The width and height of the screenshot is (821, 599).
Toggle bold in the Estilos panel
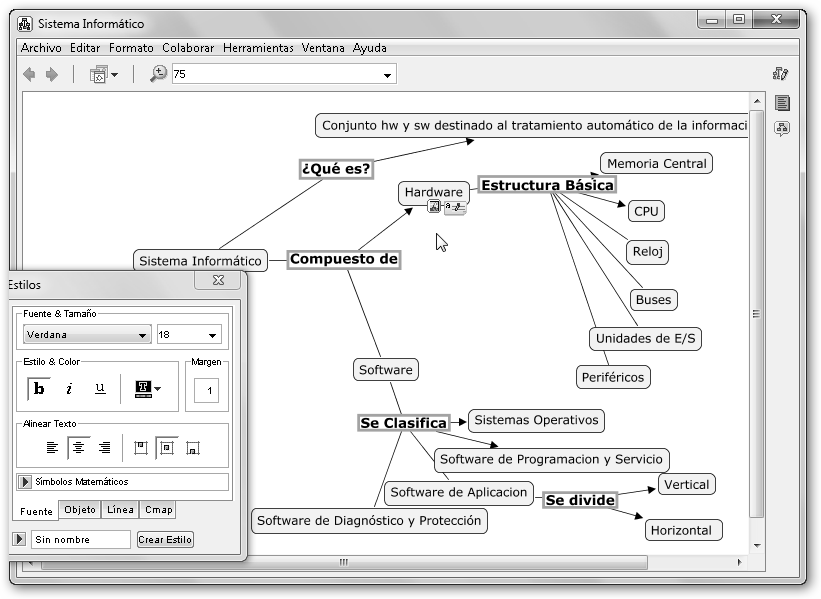(40, 389)
